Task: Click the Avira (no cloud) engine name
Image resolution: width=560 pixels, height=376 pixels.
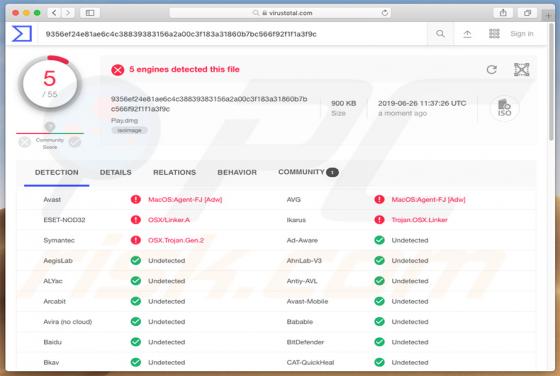Action: (x=68, y=322)
